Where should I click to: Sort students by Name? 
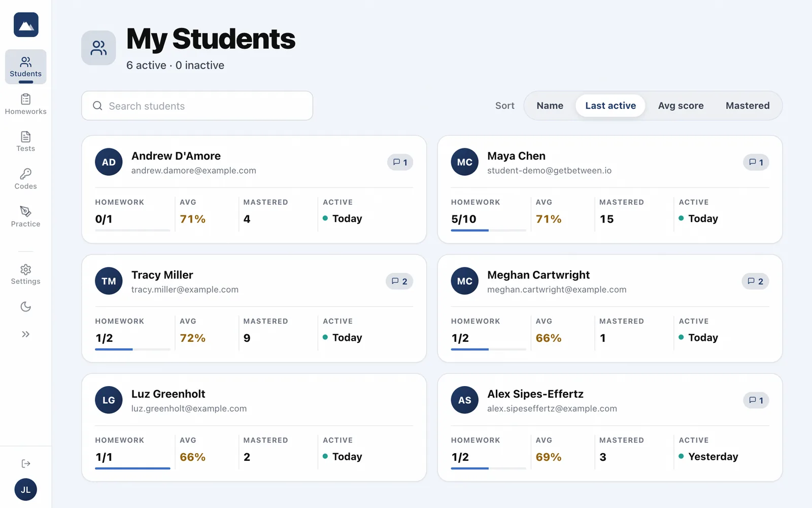click(x=550, y=106)
